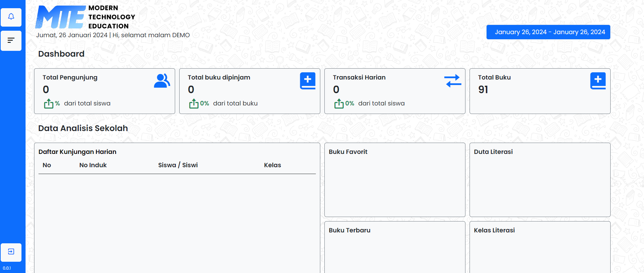Viewport: 644px width, 273px height.
Task: Open the Duta Literasi panel
Action: [x=540, y=180]
